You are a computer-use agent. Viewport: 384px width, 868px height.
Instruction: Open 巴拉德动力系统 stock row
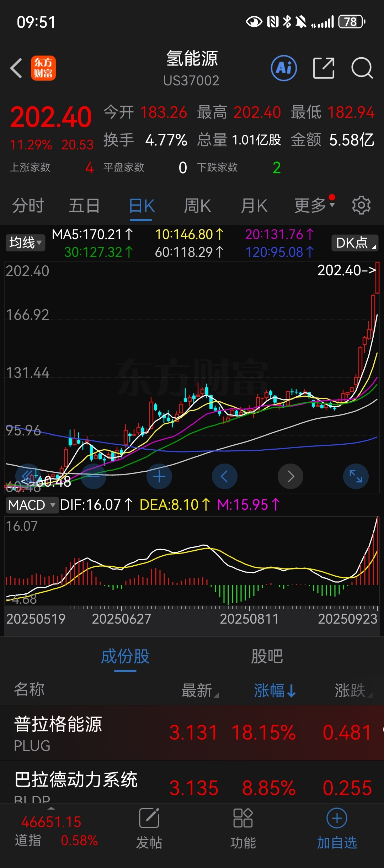tap(192, 783)
